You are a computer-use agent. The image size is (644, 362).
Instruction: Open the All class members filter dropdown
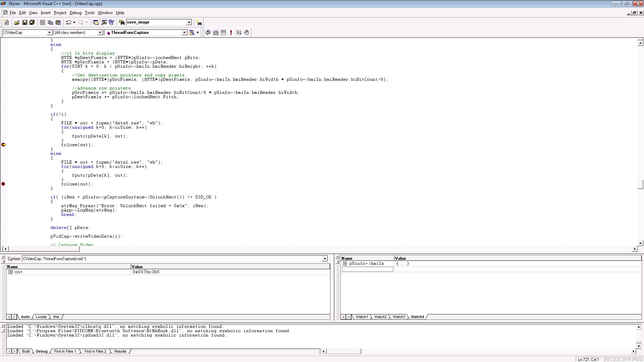coord(100,33)
